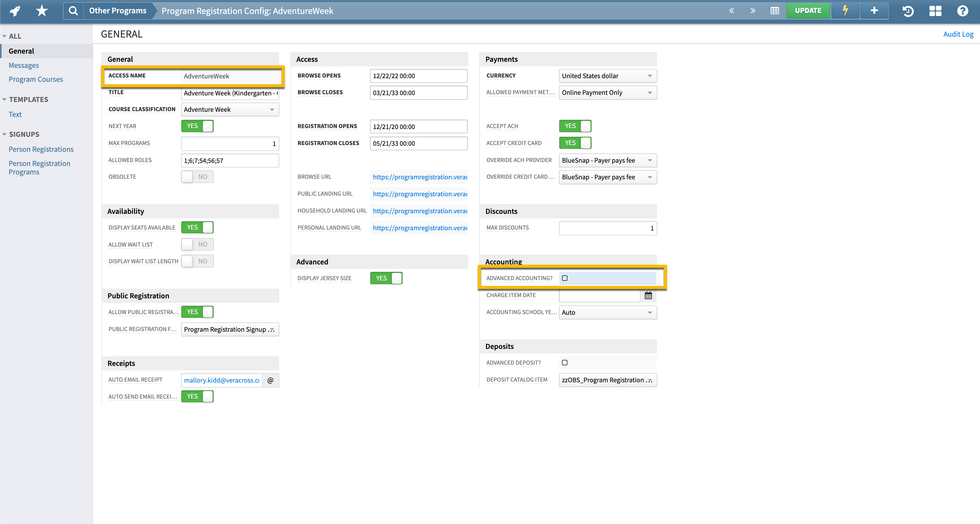Click the lightning bolt action icon
The image size is (980, 524).
point(845,11)
